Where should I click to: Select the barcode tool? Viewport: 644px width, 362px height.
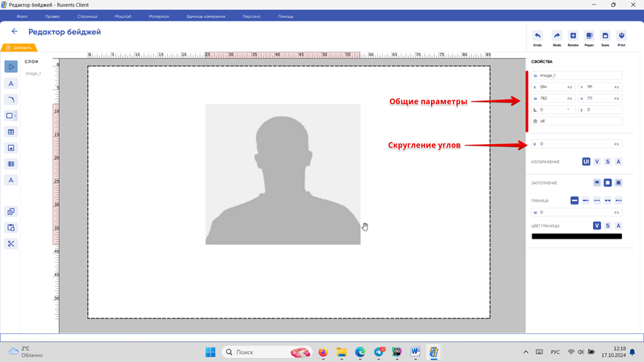(x=11, y=164)
